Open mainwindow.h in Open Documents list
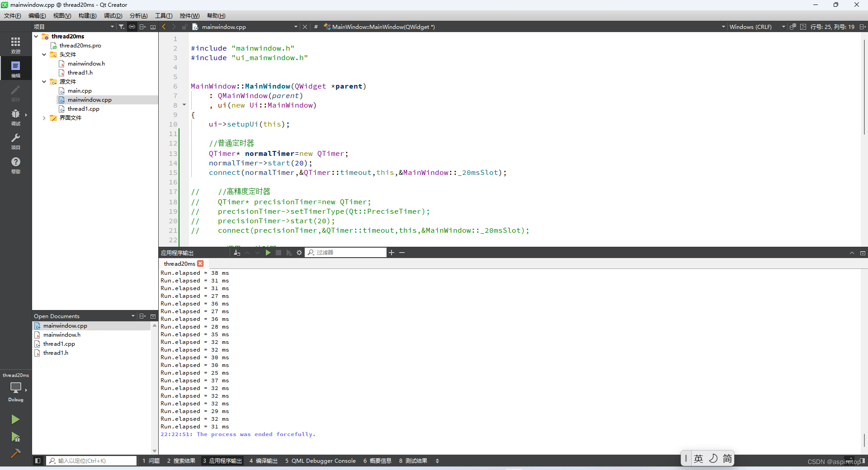Viewport: 868px width, 470px height. [61, 334]
